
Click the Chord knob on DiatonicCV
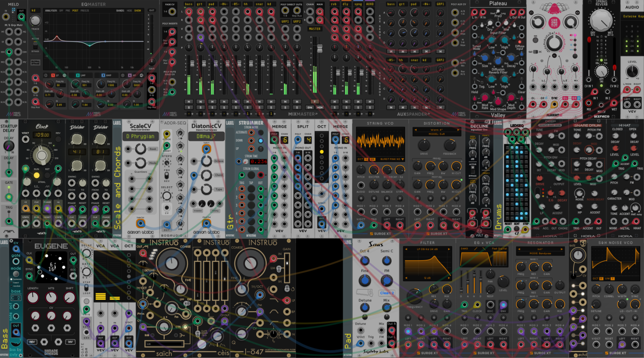(x=206, y=175)
